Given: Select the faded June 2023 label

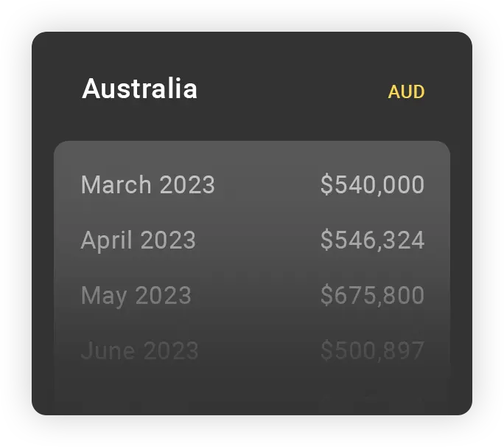Looking at the screenshot, I should pyautogui.click(x=139, y=350).
